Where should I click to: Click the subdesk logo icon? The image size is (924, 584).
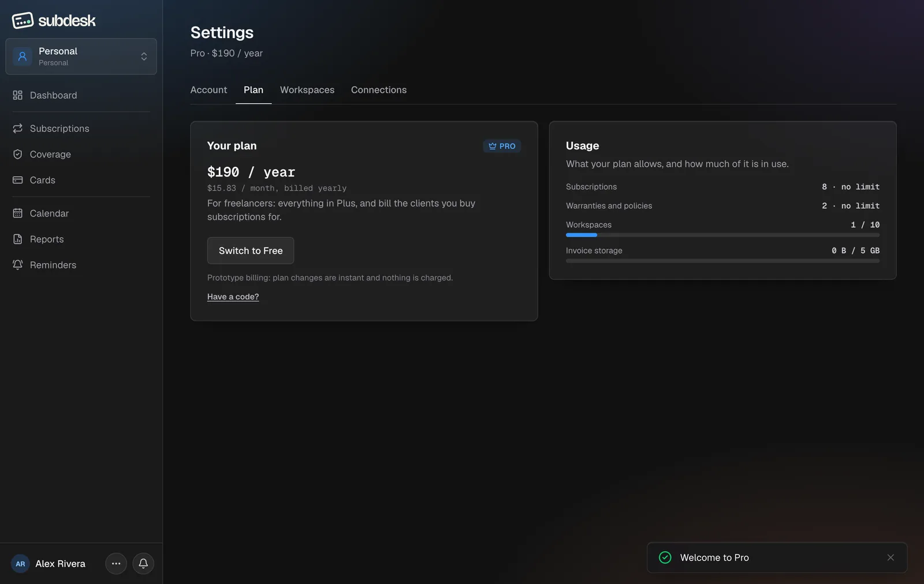point(23,21)
